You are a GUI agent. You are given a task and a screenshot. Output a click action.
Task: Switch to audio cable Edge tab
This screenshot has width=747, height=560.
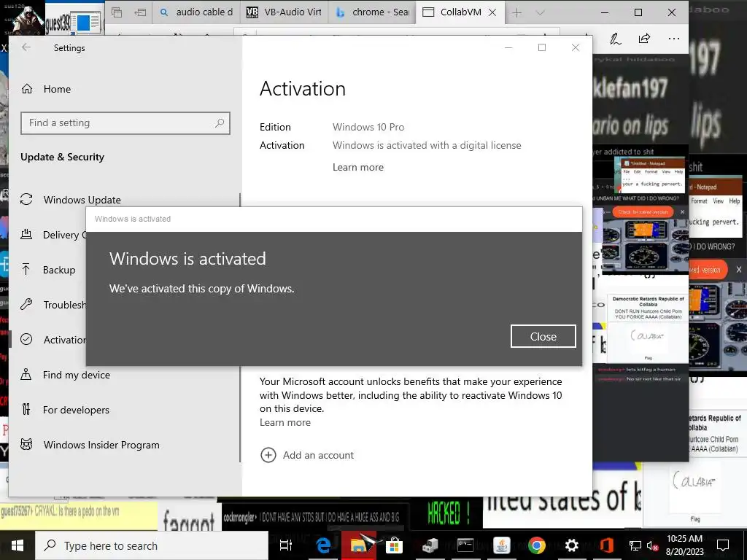pos(198,12)
